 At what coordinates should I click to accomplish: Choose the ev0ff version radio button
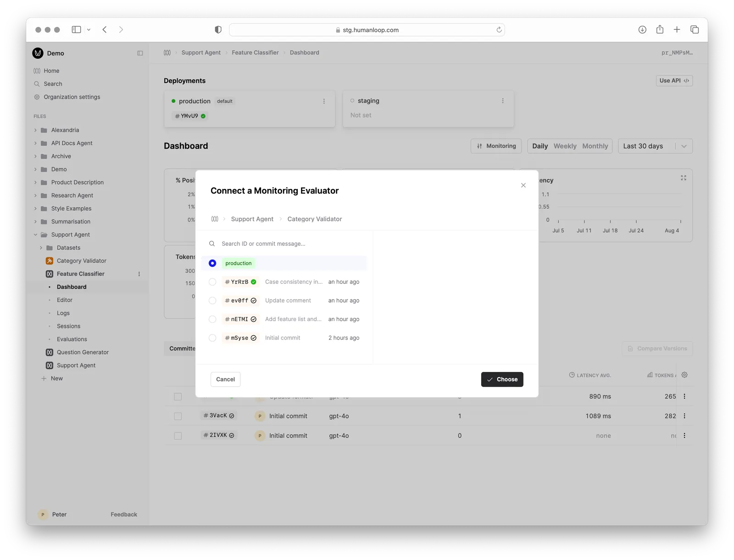212,300
